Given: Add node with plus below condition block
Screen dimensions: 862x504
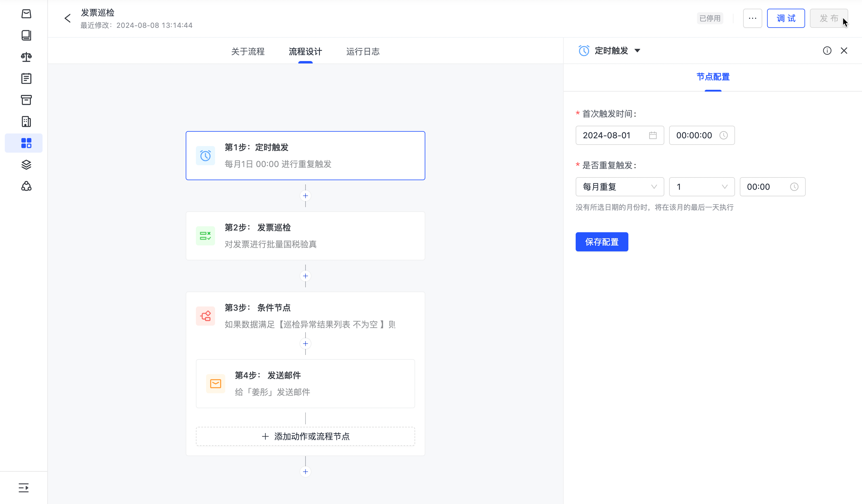Looking at the screenshot, I should click(305, 472).
